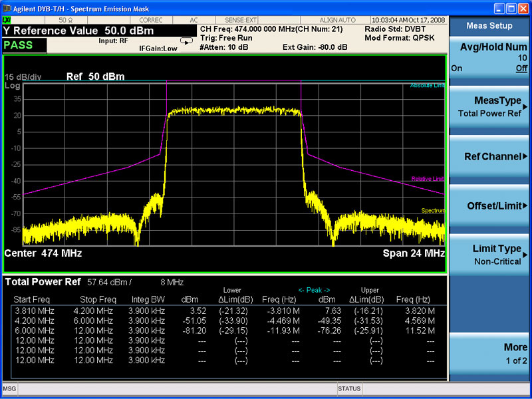Close the Agilent DVB-T/H window

524,7
